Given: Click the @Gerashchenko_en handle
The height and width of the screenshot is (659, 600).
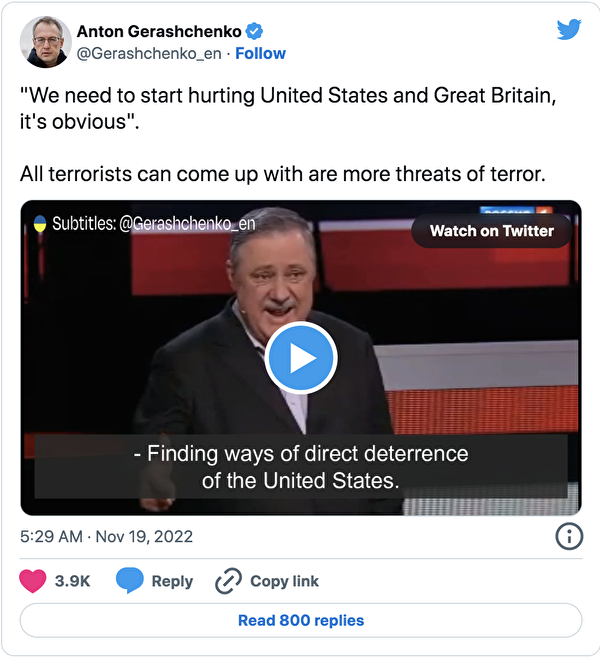Looking at the screenshot, I should [x=149, y=53].
